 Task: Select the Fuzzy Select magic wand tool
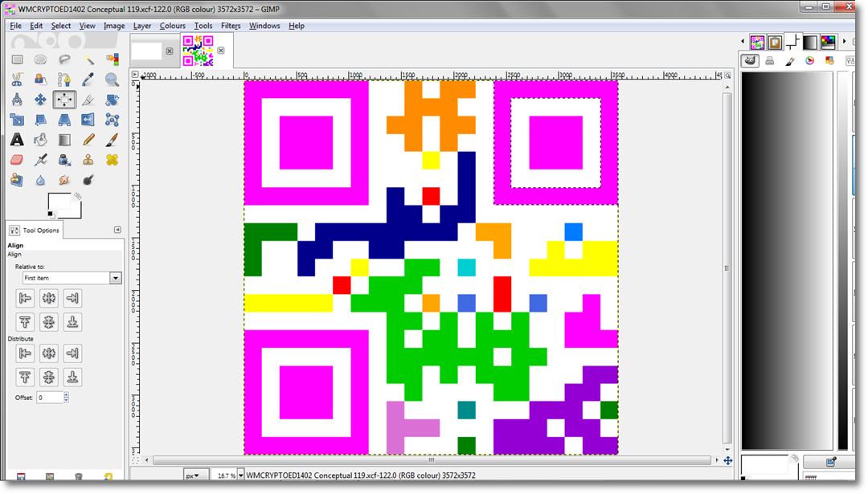[88, 59]
